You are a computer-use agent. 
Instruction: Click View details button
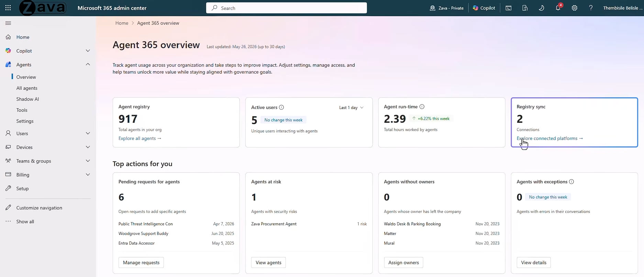[534, 263]
